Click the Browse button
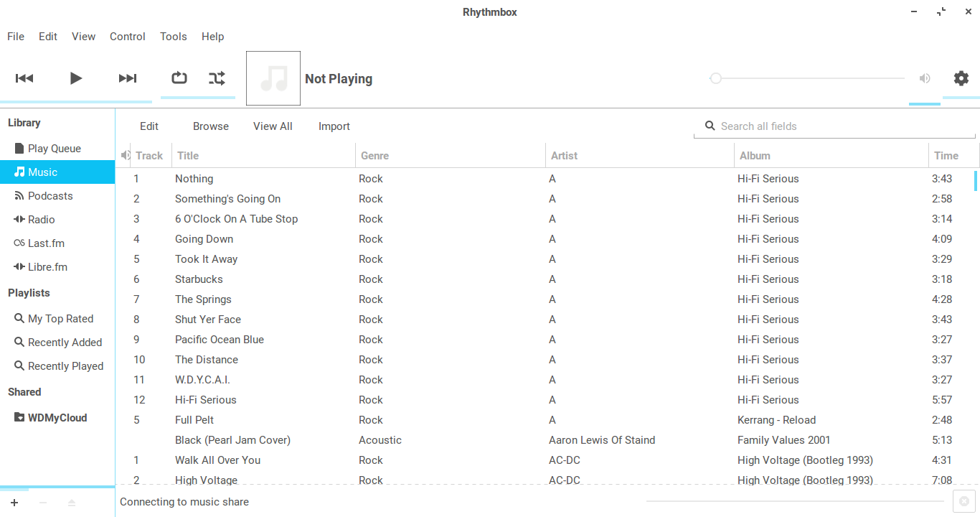This screenshot has height=517, width=980. coord(211,126)
